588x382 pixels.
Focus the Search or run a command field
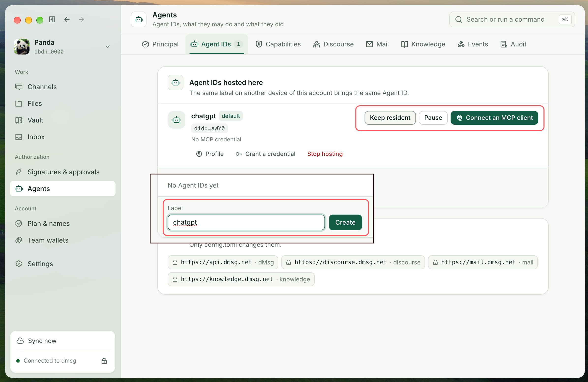click(x=512, y=19)
